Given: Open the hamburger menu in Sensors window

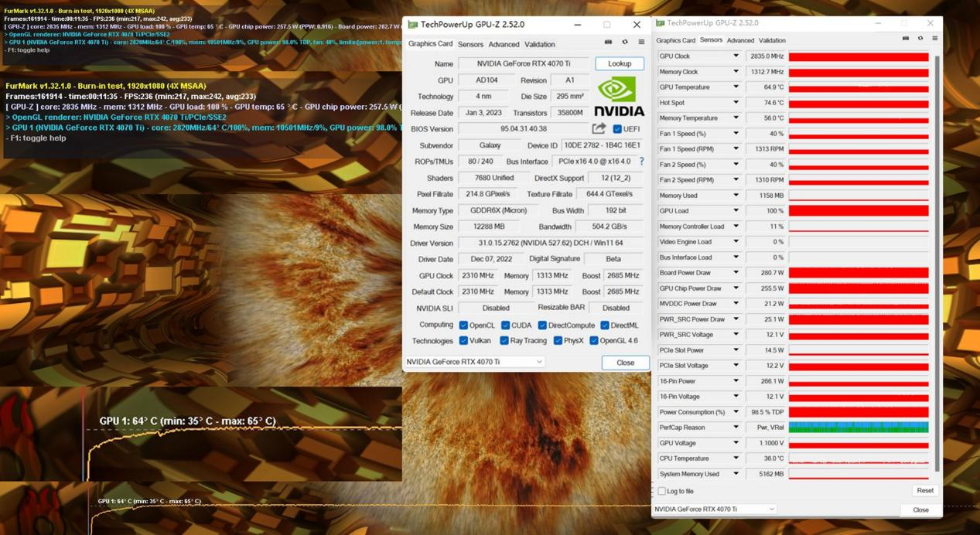Looking at the screenshot, I should click(935, 39).
